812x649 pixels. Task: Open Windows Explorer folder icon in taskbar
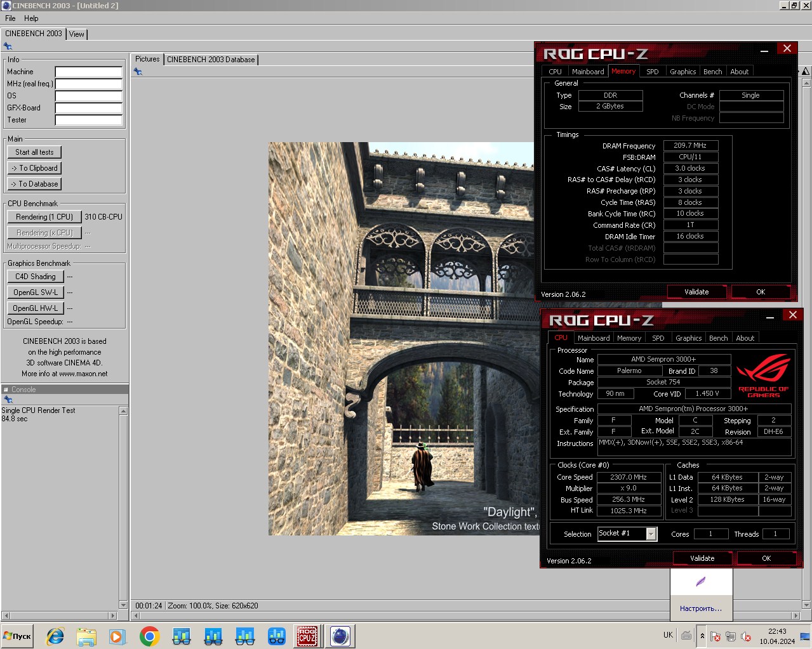86,636
